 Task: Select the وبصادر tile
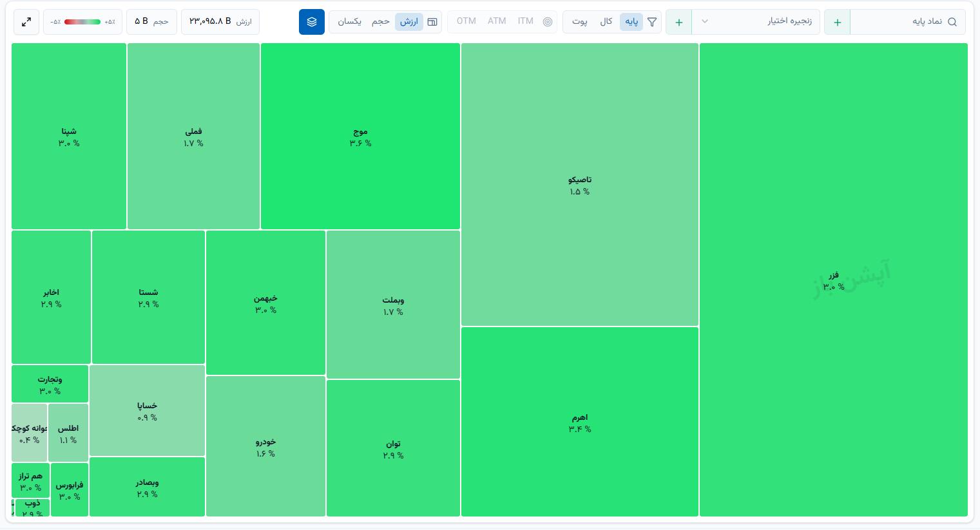click(x=147, y=487)
